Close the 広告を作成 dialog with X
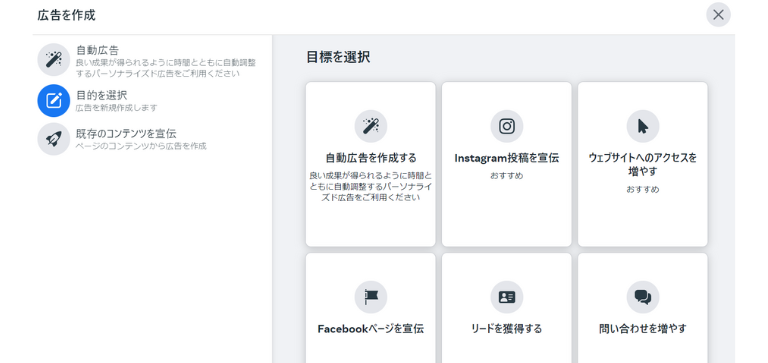Image resolution: width=768 pixels, height=363 pixels. 718,15
